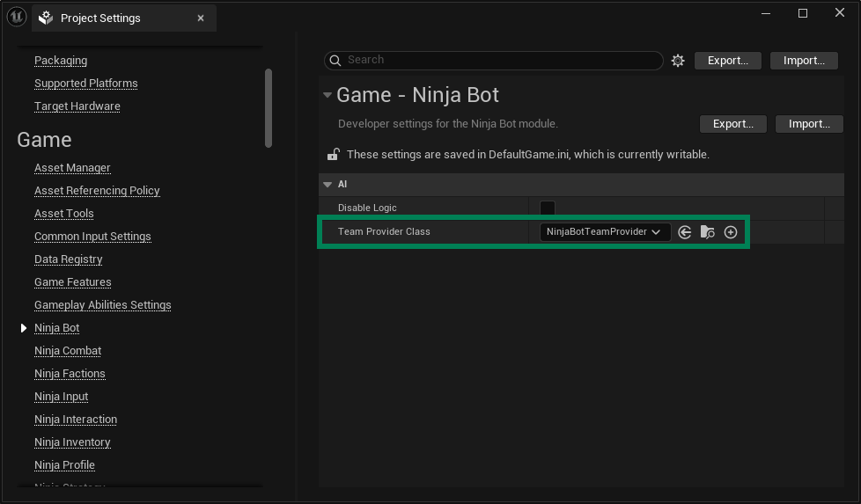Collapse the AI category section
This screenshot has width=861, height=504.
tap(328, 185)
